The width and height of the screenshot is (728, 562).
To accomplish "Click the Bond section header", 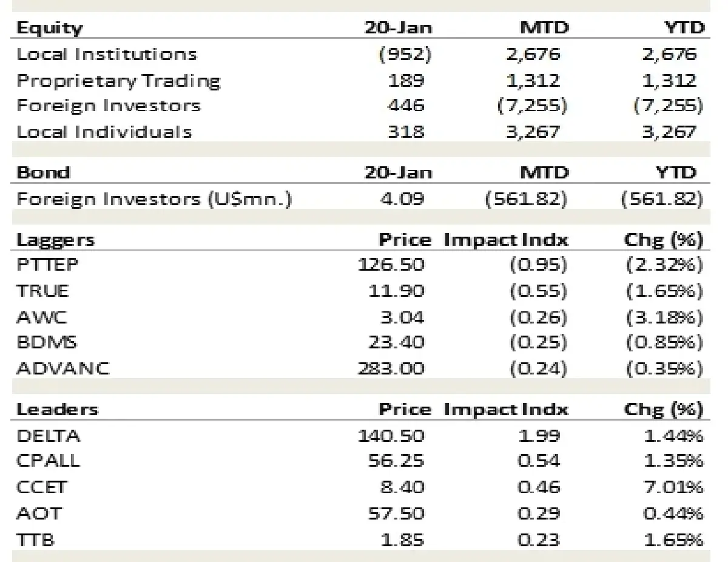I will point(42,172).
